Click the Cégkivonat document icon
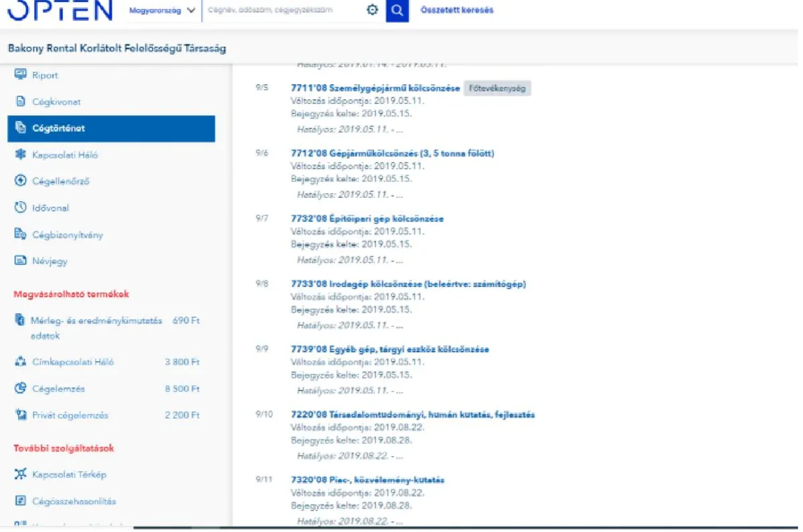 [x=20, y=102]
